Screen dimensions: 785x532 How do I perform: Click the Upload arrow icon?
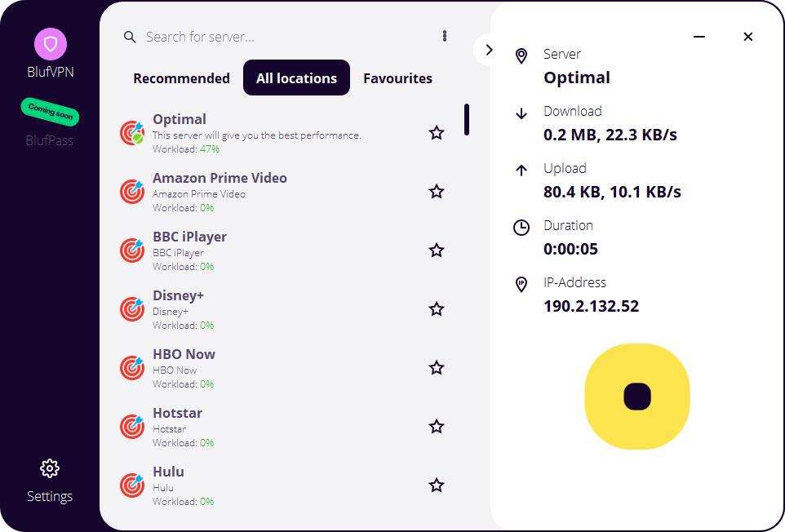pos(521,171)
